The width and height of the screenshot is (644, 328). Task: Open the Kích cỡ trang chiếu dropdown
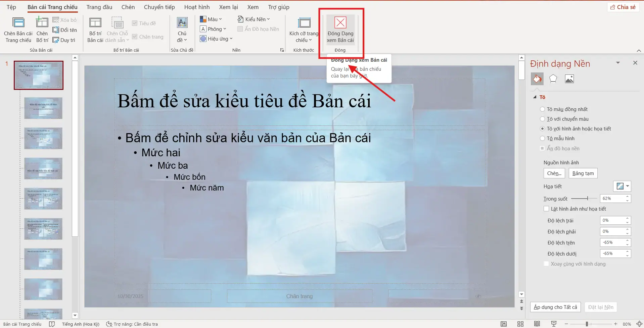click(x=303, y=30)
